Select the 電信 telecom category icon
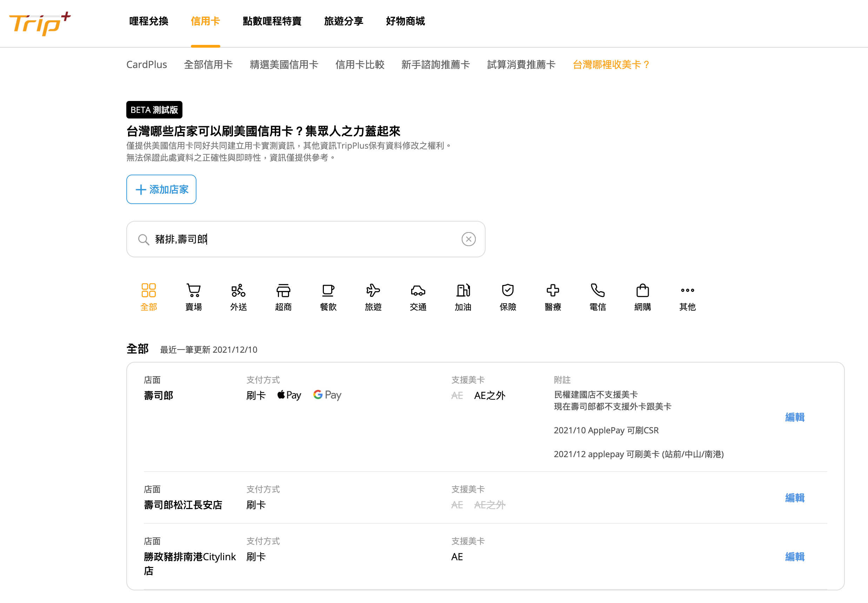This screenshot has height=603, width=868. click(x=597, y=297)
